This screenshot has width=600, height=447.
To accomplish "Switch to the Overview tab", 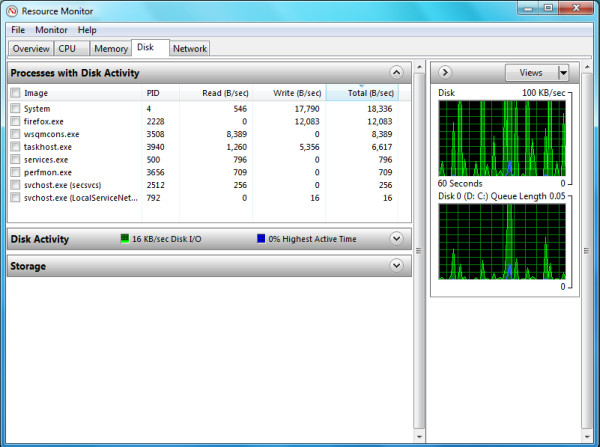I will click(31, 49).
